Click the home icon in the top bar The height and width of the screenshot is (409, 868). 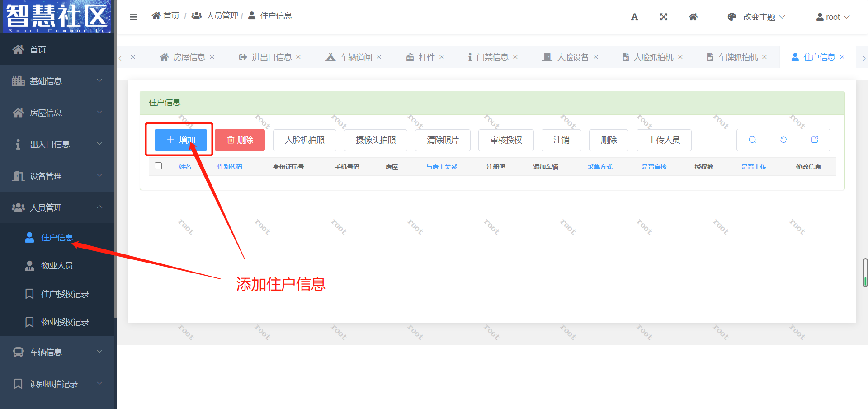tap(693, 17)
